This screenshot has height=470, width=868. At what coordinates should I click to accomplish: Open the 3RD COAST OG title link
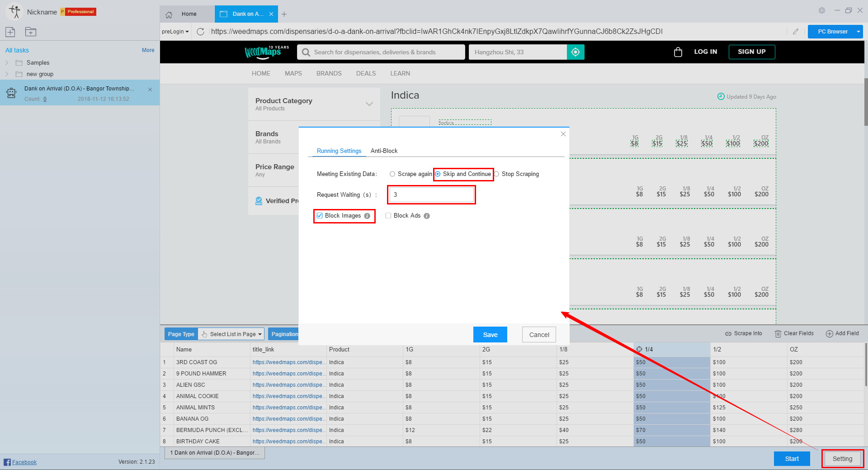click(x=289, y=362)
